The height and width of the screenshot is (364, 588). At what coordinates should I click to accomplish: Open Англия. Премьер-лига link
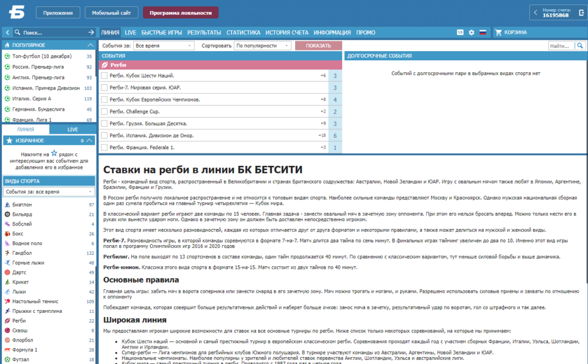tap(38, 78)
